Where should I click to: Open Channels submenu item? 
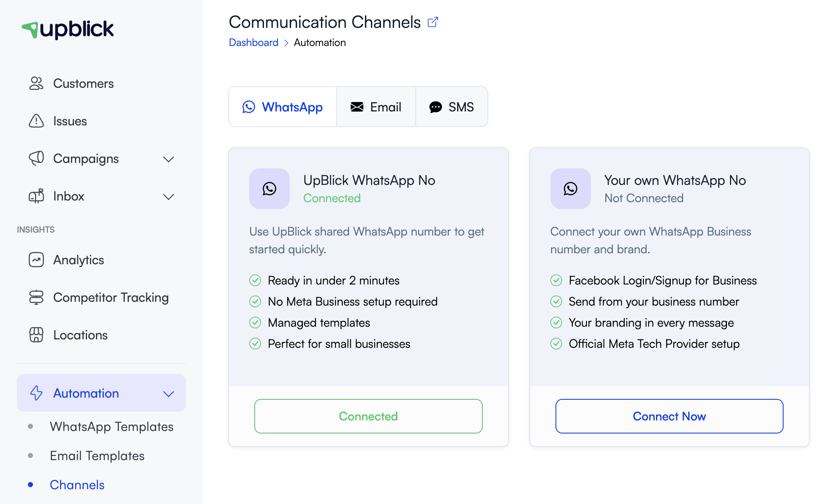click(x=77, y=485)
